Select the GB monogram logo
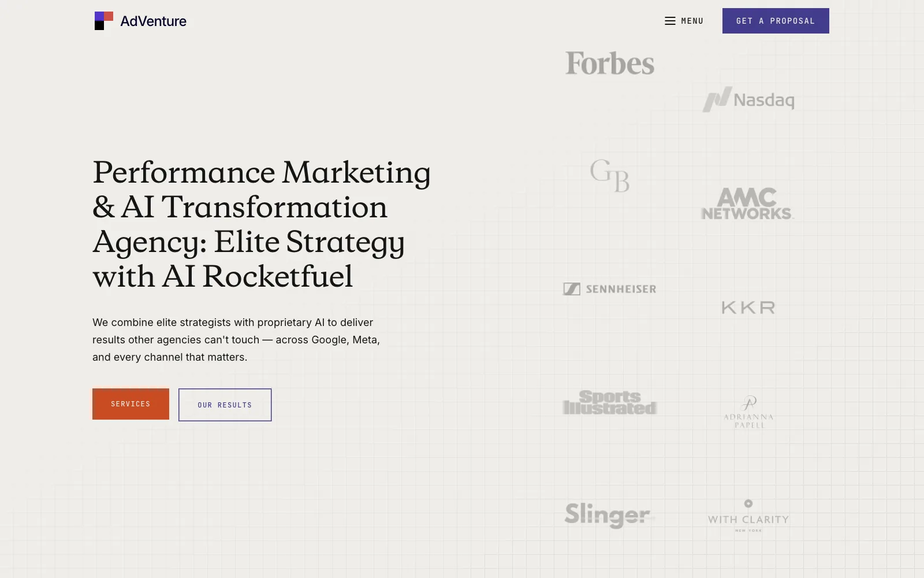Image resolution: width=924 pixels, height=578 pixels. tap(610, 175)
